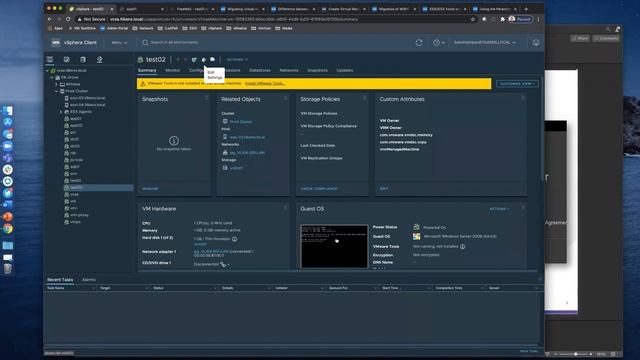640x360 pixels.
Task: Click info icon beside Hard disk 1
Action: point(234,239)
